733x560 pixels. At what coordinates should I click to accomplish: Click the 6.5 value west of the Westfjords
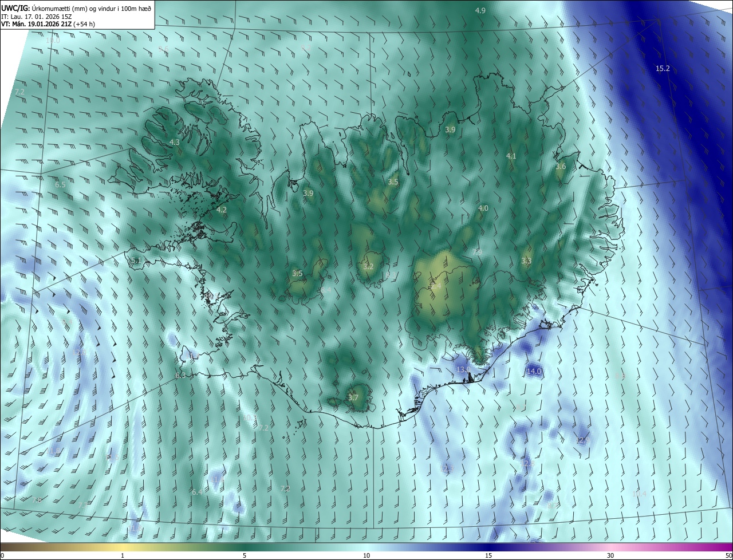pyautogui.click(x=60, y=185)
